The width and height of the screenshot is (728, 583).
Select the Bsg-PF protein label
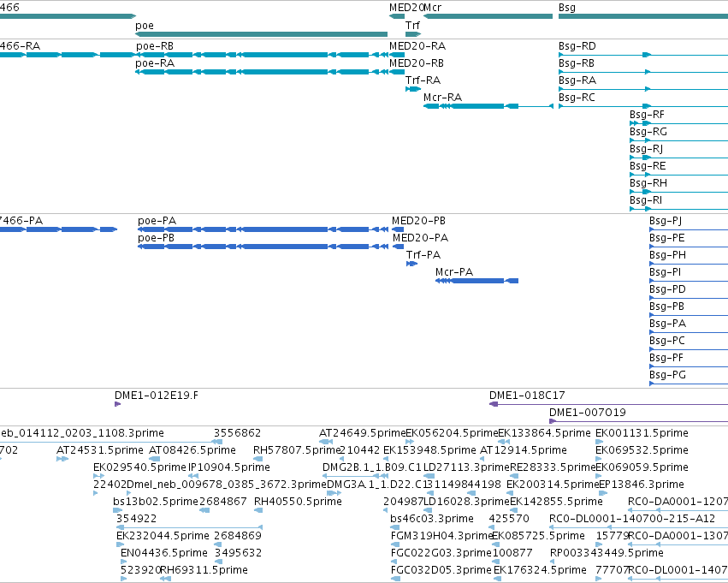[x=666, y=358]
